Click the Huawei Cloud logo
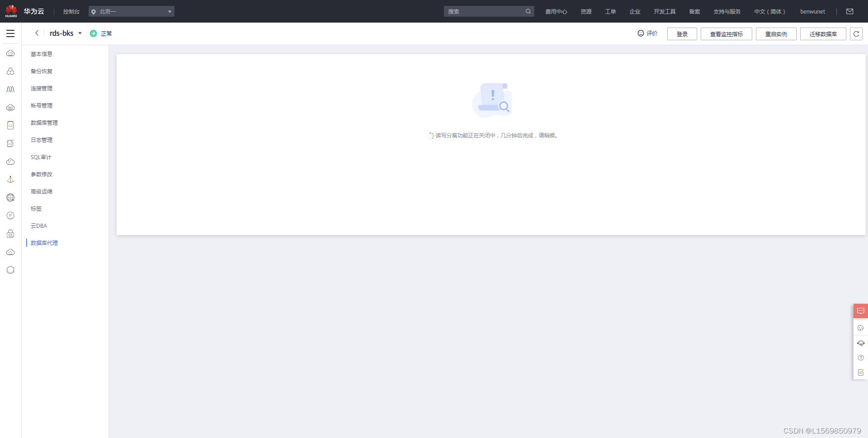868x438 pixels. tap(11, 11)
